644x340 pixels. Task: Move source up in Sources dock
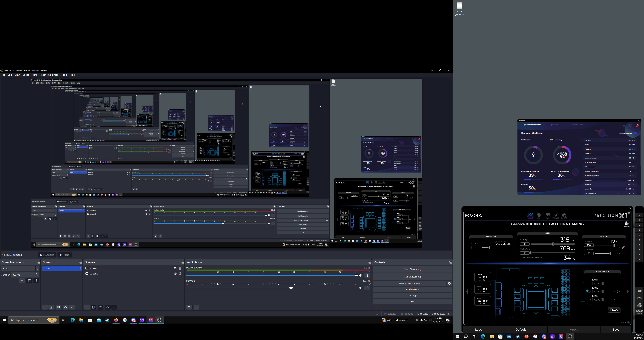(x=108, y=307)
